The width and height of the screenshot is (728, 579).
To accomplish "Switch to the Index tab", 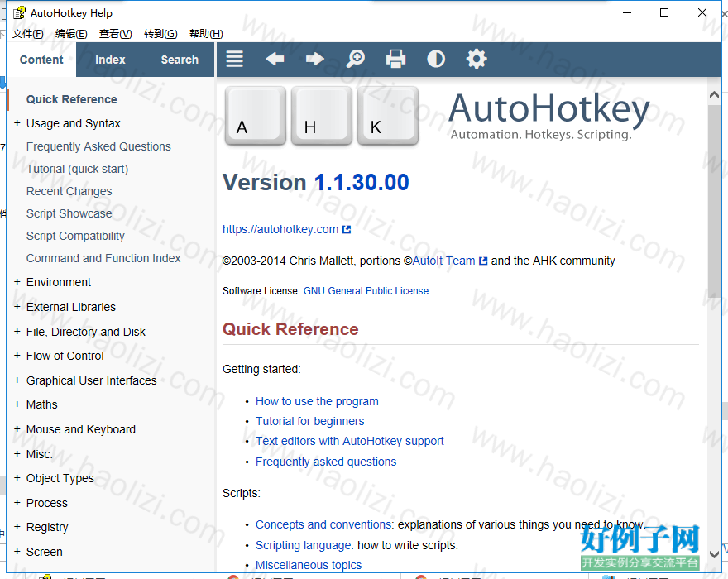I will [x=110, y=60].
